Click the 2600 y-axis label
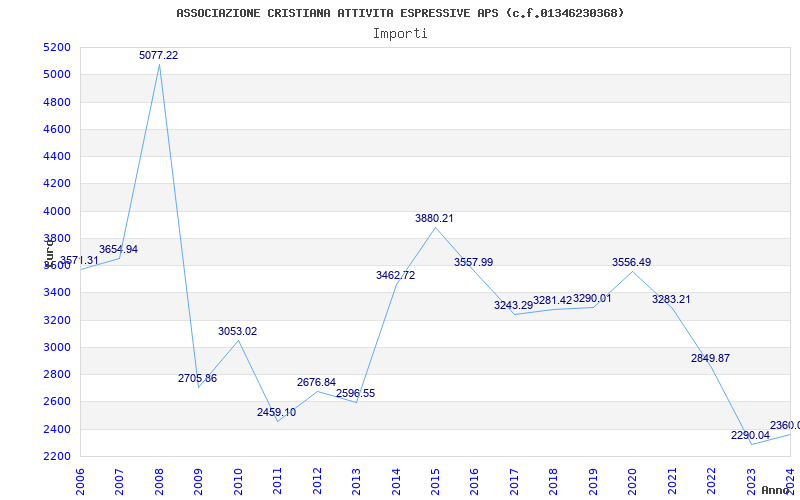Screen dimensions: 800x500 pyautogui.click(x=57, y=402)
